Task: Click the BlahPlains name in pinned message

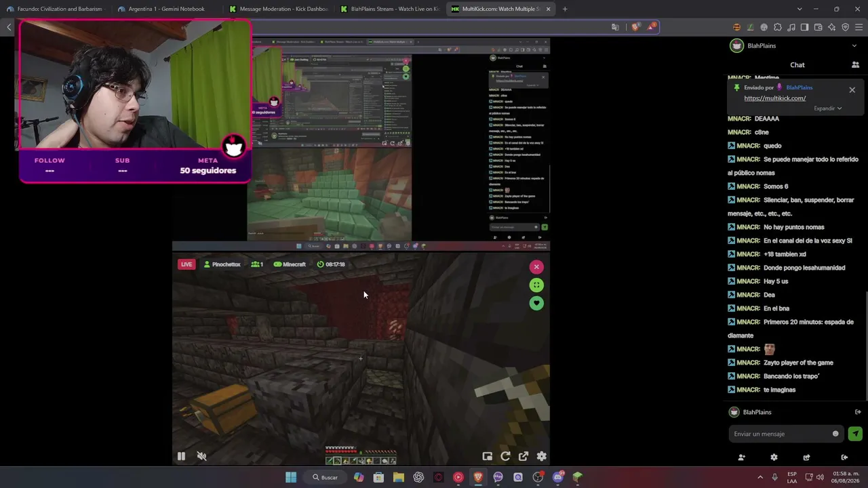Action: click(800, 87)
